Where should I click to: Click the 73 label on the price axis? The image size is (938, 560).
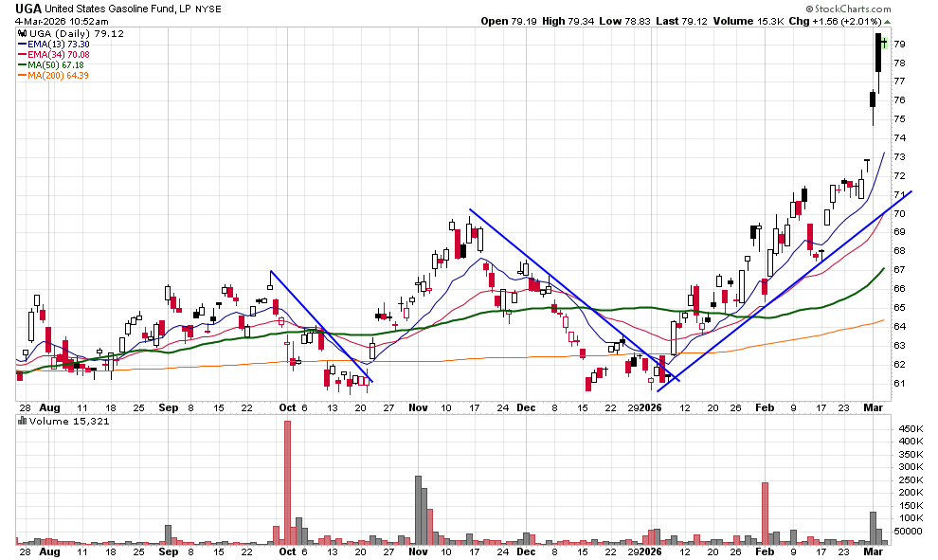pyautogui.click(x=900, y=156)
